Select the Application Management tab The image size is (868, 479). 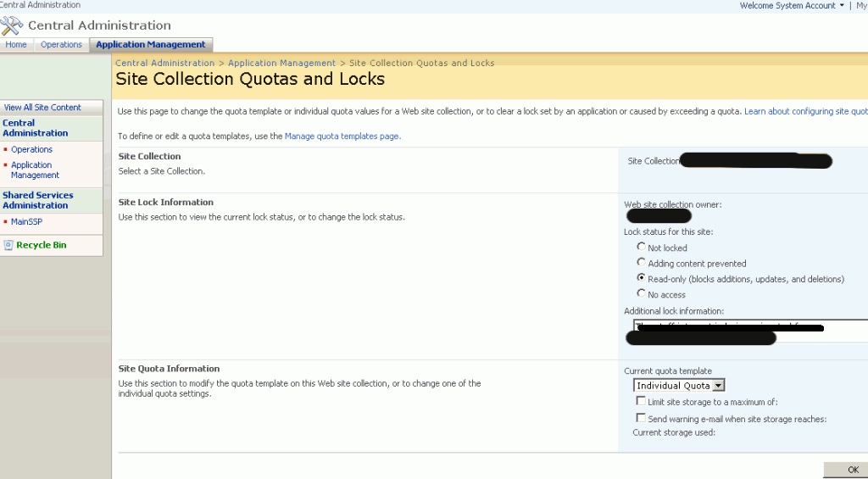(151, 45)
